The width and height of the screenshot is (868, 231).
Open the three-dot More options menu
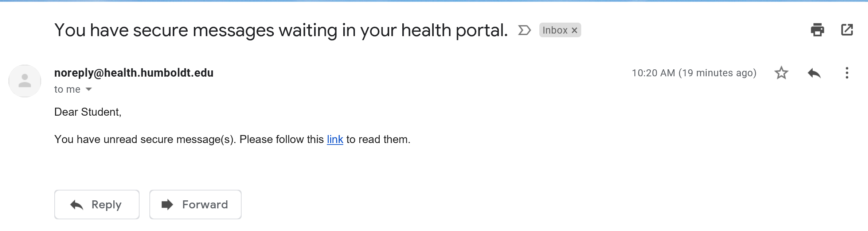pos(847,73)
